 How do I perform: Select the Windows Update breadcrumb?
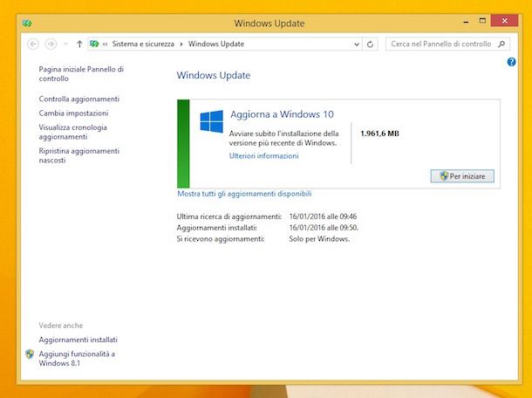pos(216,44)
